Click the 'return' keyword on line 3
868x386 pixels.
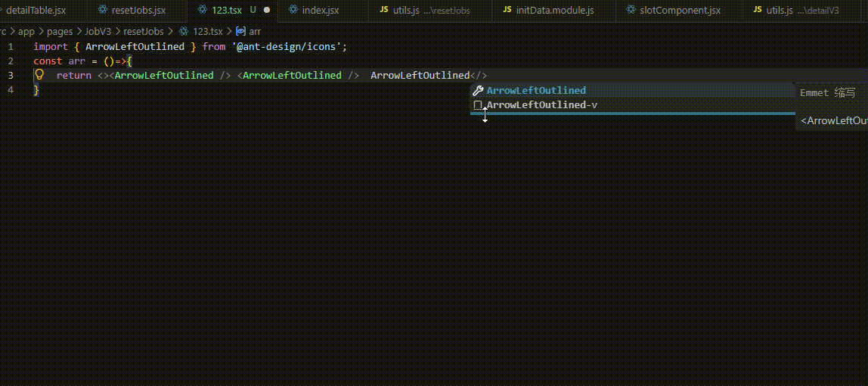tap(73, 76)
